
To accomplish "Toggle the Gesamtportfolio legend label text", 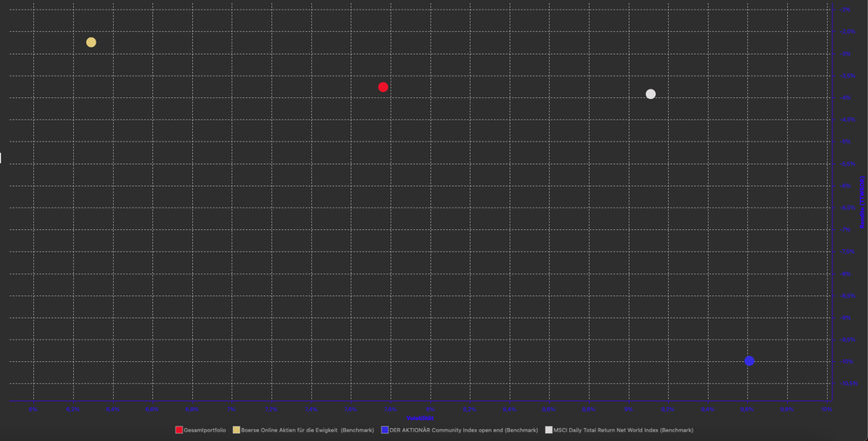I will click(x=205, y=431).
